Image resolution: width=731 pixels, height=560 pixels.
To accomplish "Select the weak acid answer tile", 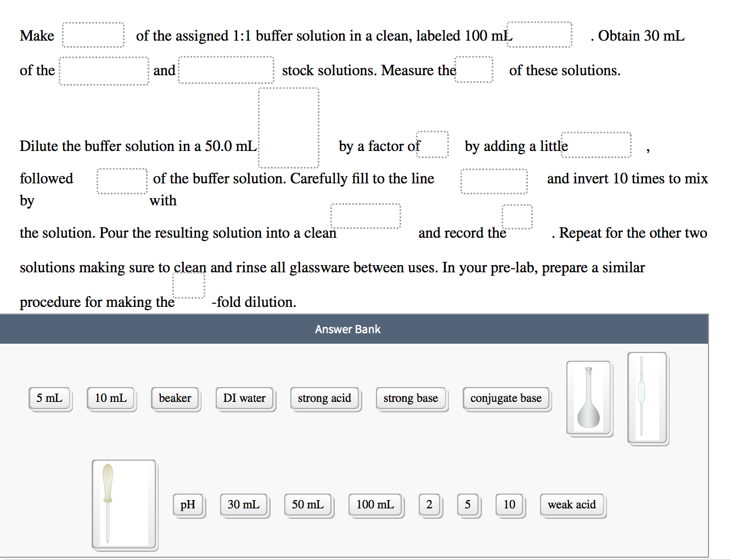I will (572, 504).
